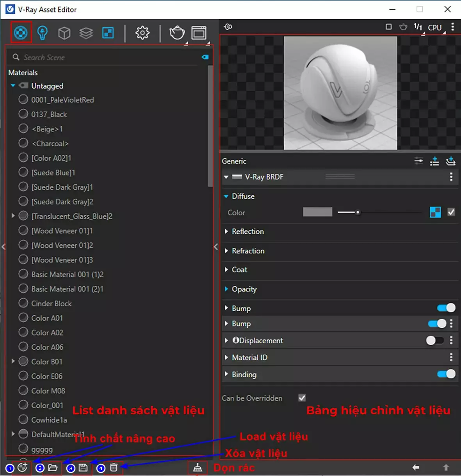This screenshot has height=476, width=461.
Task: Open the render Settings gear
Action: point(142,33)
